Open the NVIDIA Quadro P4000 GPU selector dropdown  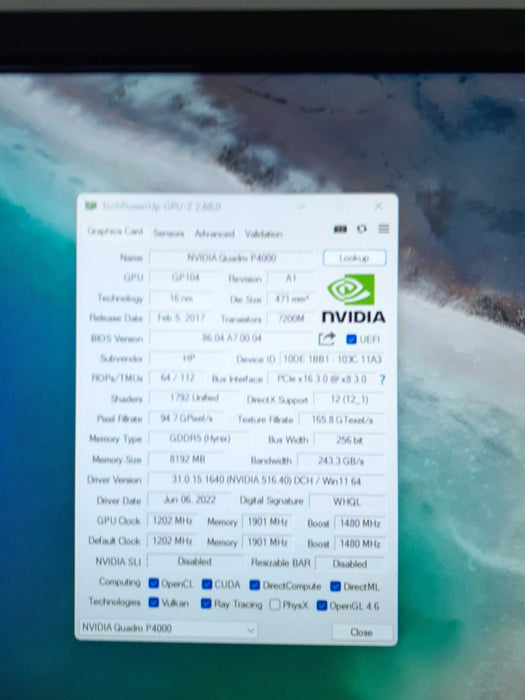tap(168, 628)
